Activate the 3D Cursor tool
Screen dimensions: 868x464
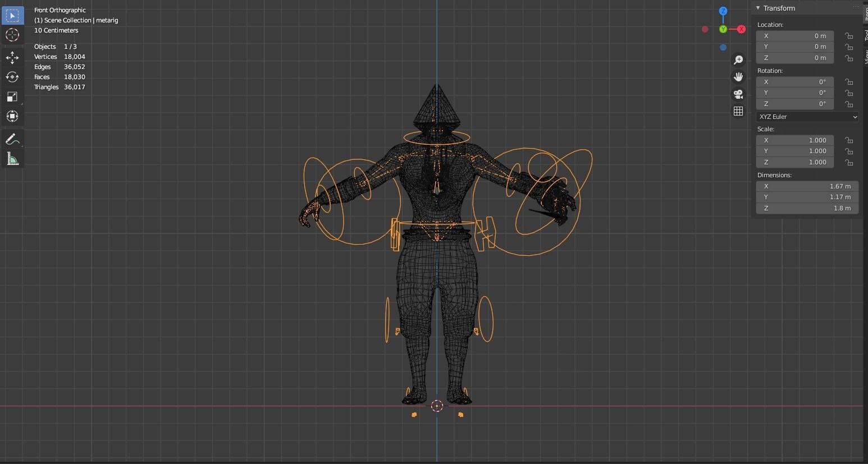coord(12,35)
